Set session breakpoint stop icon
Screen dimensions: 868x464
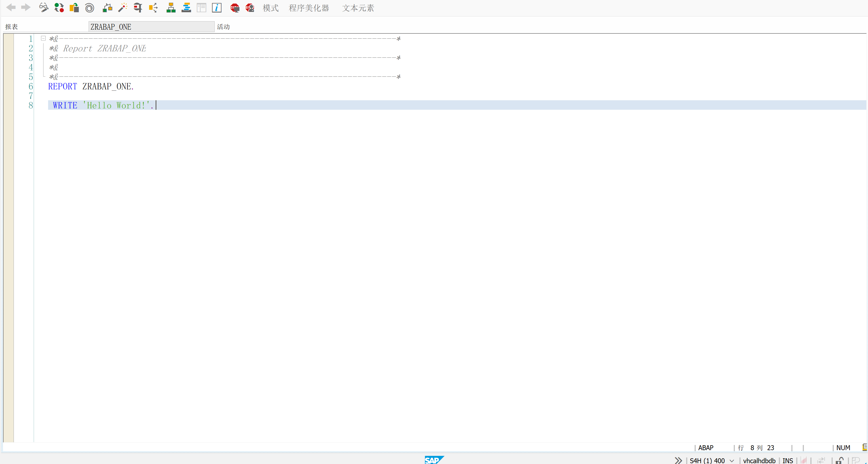click(x=235, y=8)
